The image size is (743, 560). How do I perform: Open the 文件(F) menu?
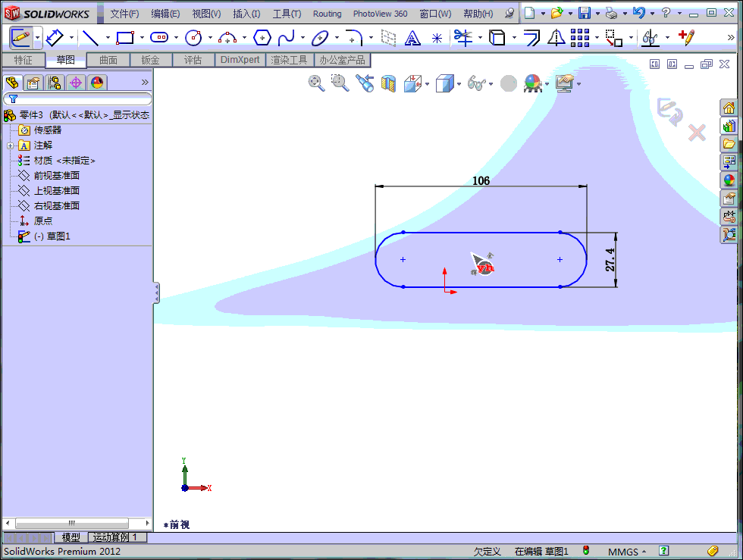[x=124, y=14]
